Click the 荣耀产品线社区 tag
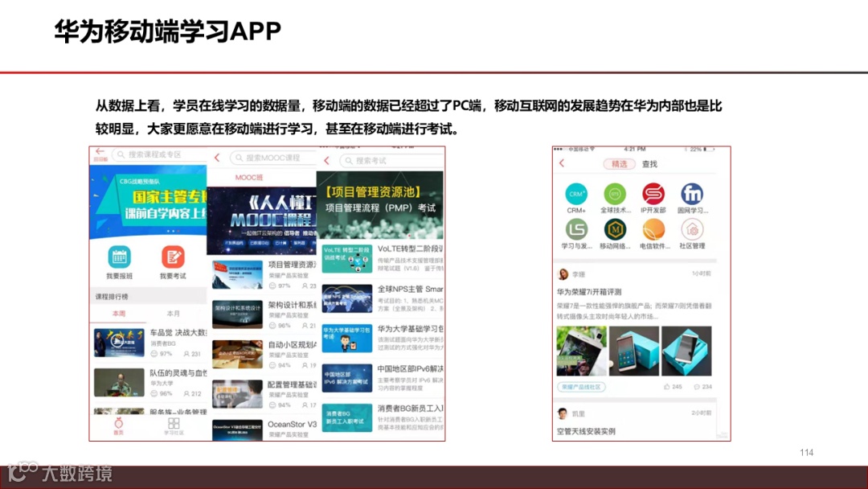The height and width of the screenshot is (489, 868). click(x=581, y=387)
